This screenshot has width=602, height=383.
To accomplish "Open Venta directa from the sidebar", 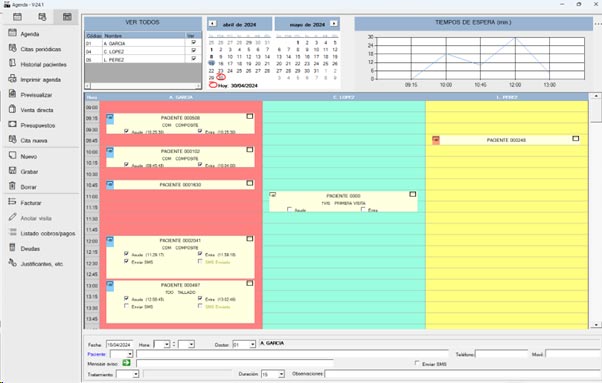I will click(13, 109).
